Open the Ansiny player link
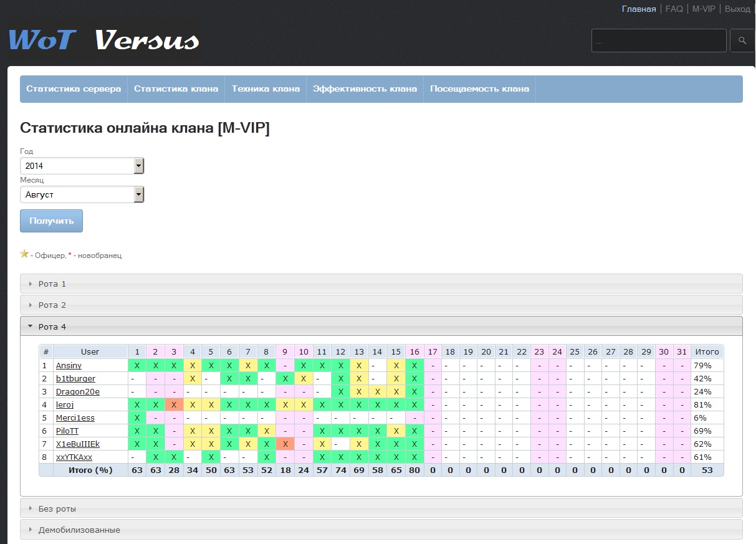This screenshot has width=756, height=544. pos(69,366)
